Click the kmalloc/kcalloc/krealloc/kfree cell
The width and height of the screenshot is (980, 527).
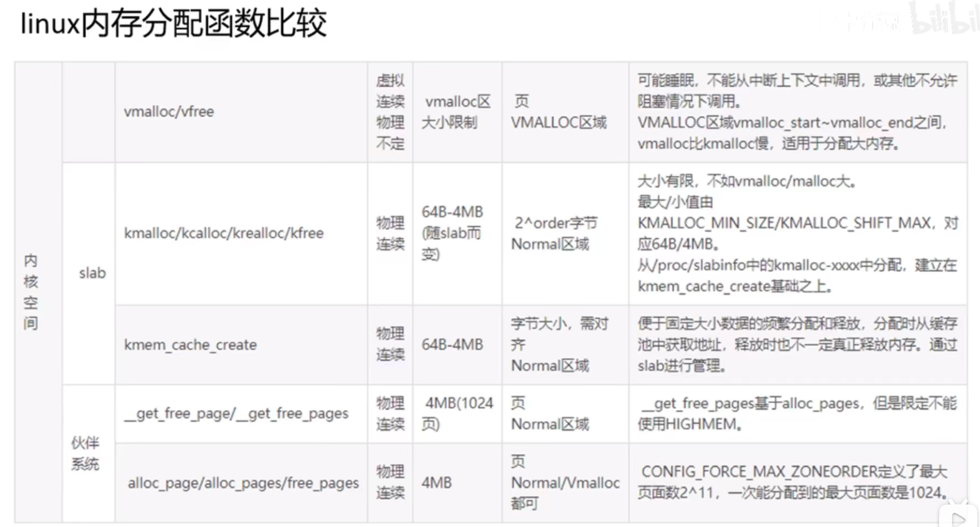pos(224,233)
